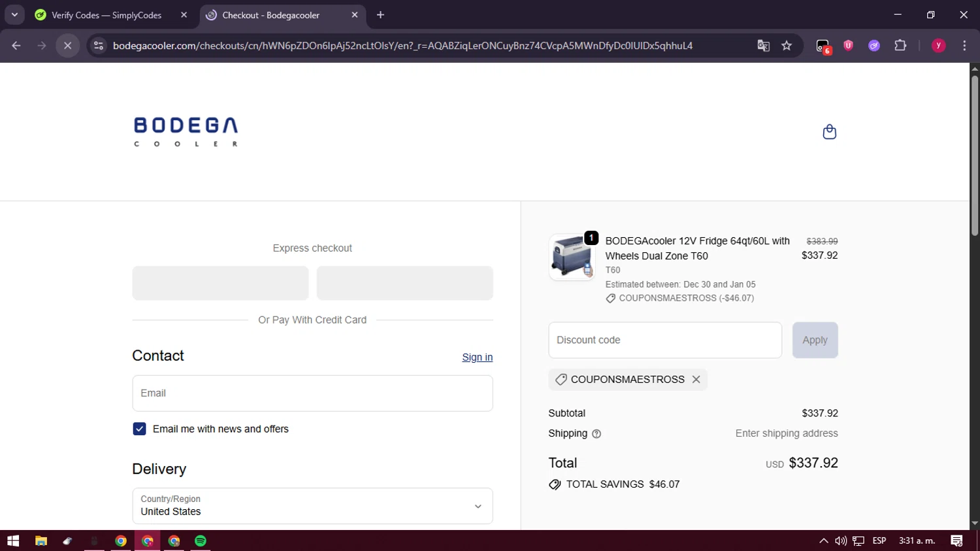Open Spotify from the taskbar

[201, 541]
